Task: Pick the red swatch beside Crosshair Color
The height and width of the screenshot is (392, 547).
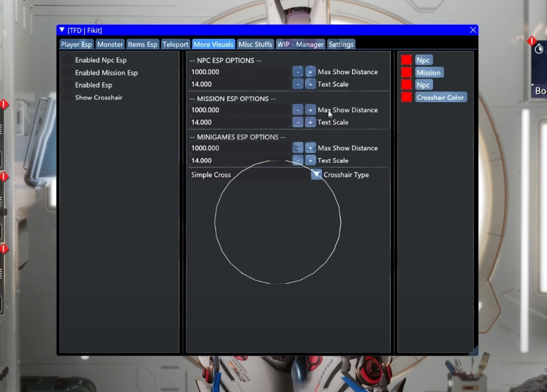Action: pos(406,97)
